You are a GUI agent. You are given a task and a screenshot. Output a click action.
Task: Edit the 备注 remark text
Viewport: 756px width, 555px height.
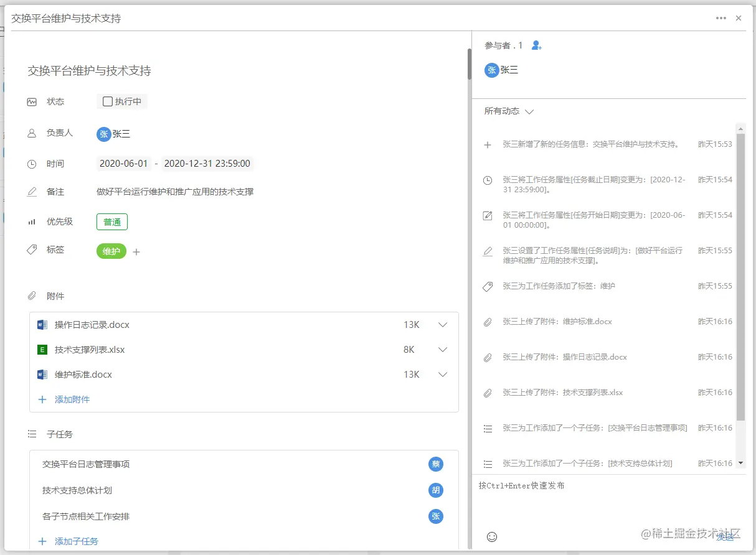coord(175,192)
